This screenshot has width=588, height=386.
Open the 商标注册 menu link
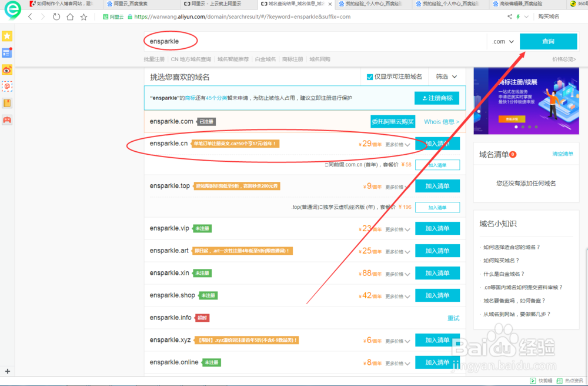[292, 59]
